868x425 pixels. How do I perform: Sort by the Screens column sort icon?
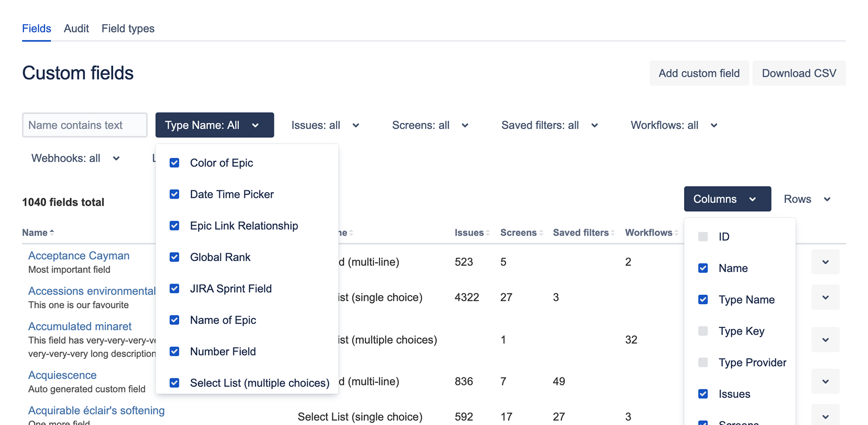(542, 232)
